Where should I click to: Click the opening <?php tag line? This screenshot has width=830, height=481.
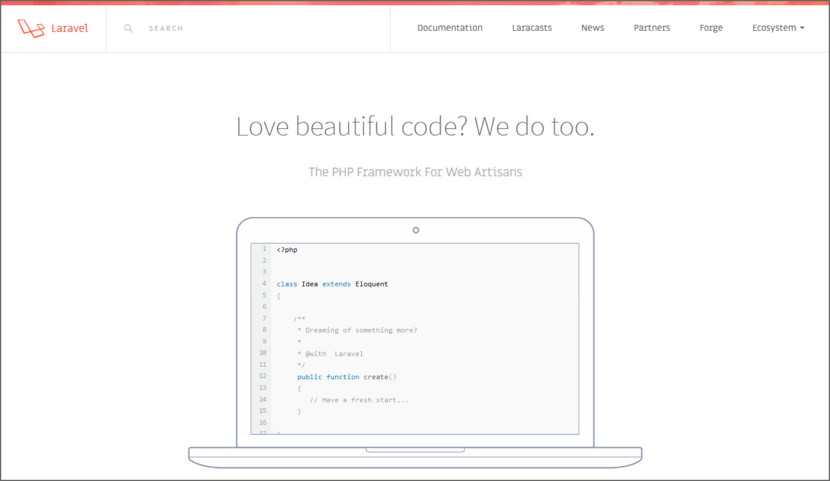pyautogui.click(x=287, y=250)
